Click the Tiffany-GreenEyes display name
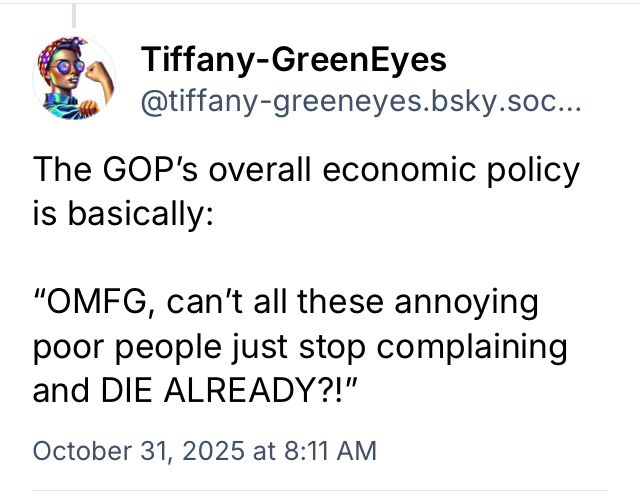 293,60
